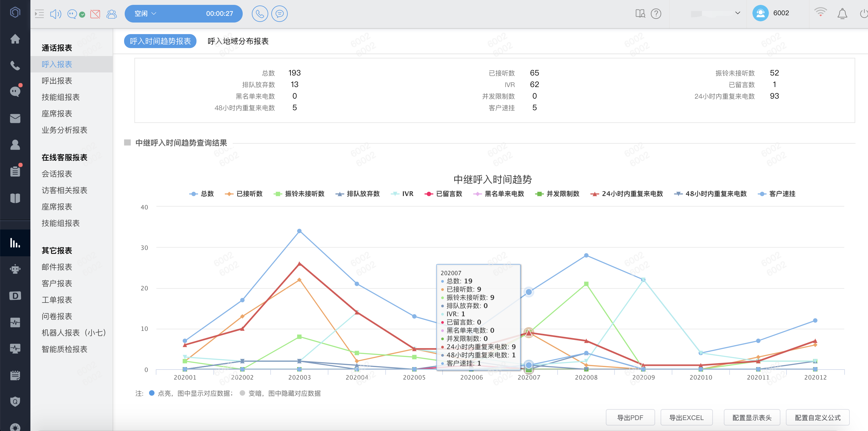
Task: Click the notification bell icon
Action: point(842,14)
